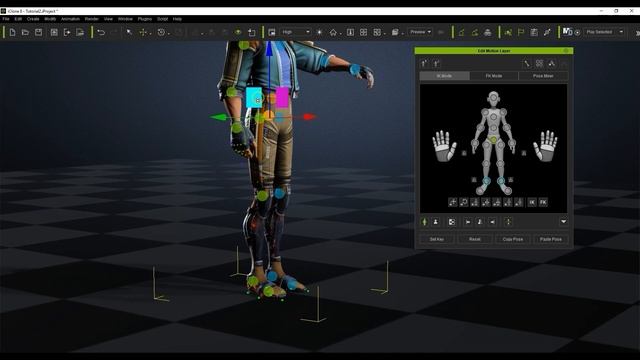Screen dimensions: 640x360
Task: Toggle lock beside the dummy's left foot
Action: [x=474, y=180]
